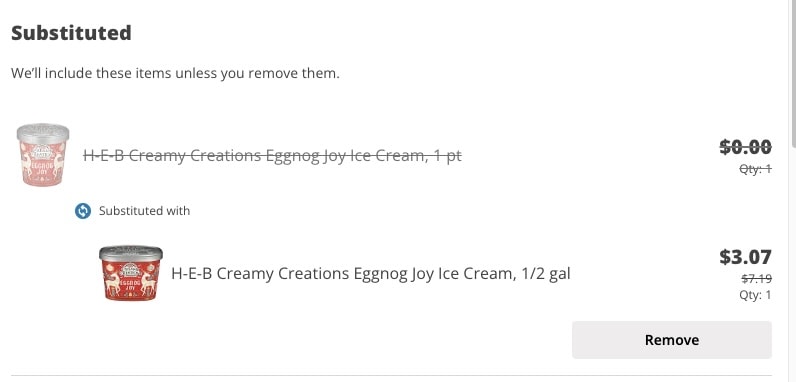Click the "We'll include these items" notice text
Viewport: 796px width, 382px height.
coord(175,74)
